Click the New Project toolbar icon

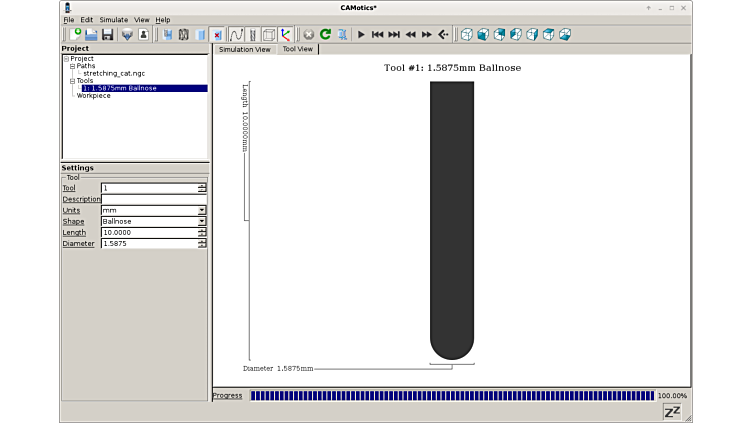point(75,34)
